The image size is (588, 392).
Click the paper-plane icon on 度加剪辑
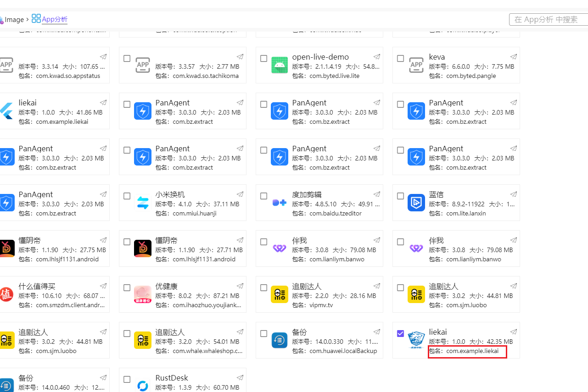tap(377, 194)
